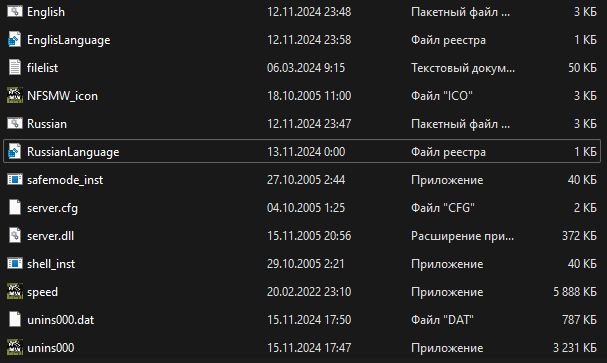Viewport: 607px width, 363px height.
Task: Click the 5 888 КБ size of speed
Action: [575, 292]
